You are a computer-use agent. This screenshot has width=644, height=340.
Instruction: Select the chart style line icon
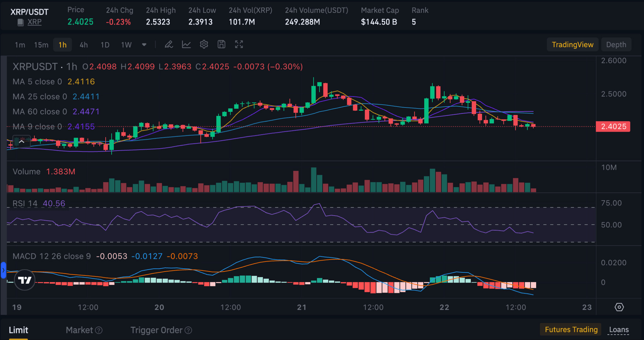pyautogui.click(x=186, y=44)
